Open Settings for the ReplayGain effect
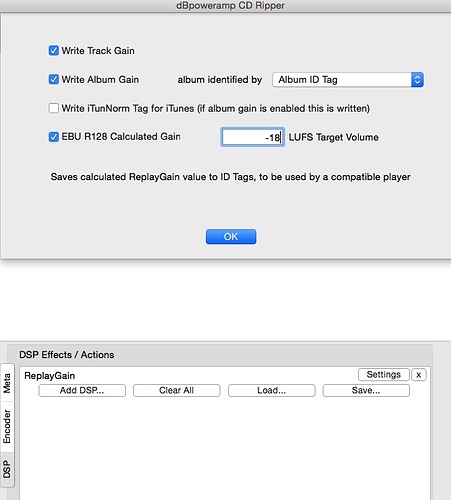The image size is (451, 500). (x=383, y=375)
